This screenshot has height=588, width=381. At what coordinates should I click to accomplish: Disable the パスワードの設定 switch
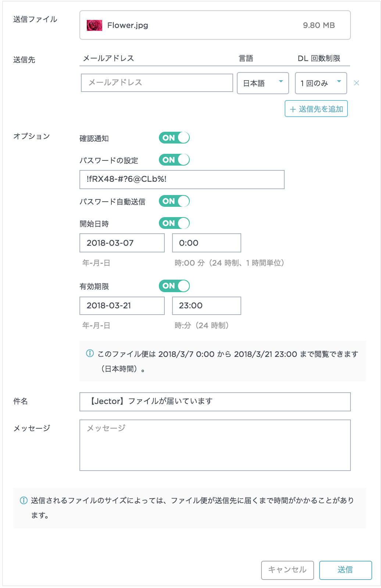tap(174, 160)
